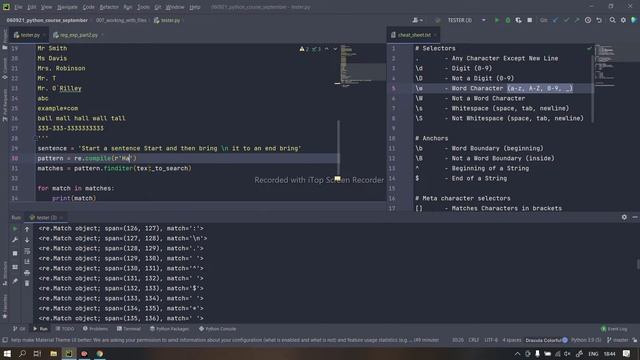
Task: Commit changes with the Git checkmark icon
Action: point(566,20)
